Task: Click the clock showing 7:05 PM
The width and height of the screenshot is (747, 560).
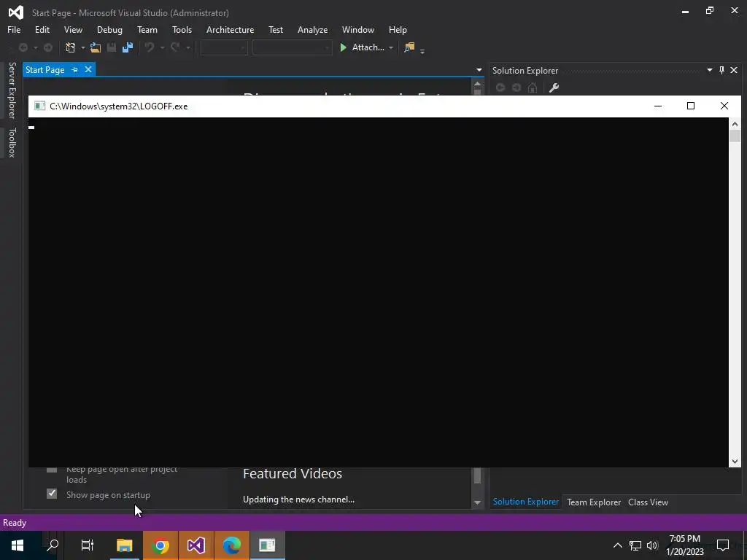Action: tap(684, 539)
